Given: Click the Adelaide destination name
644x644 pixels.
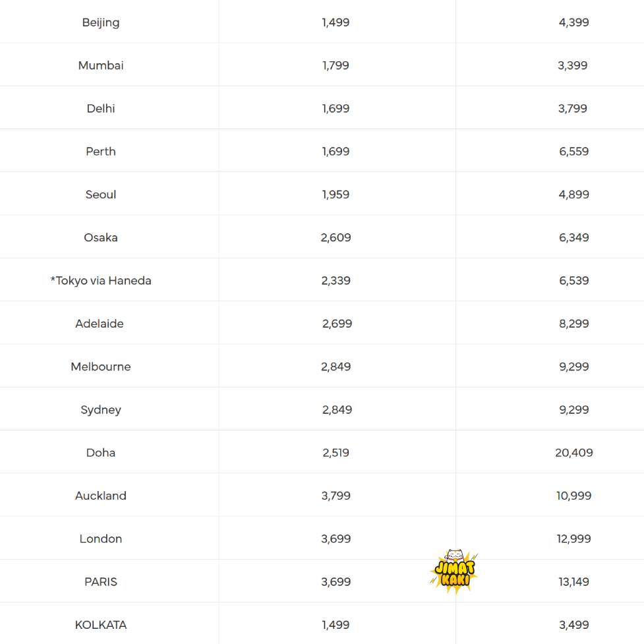Looking at the screenshot, I should [100, 324].
